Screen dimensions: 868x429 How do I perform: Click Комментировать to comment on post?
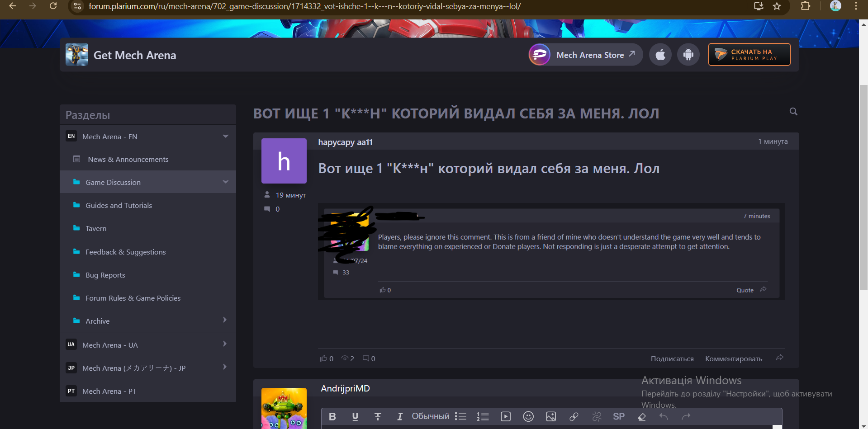734,358
